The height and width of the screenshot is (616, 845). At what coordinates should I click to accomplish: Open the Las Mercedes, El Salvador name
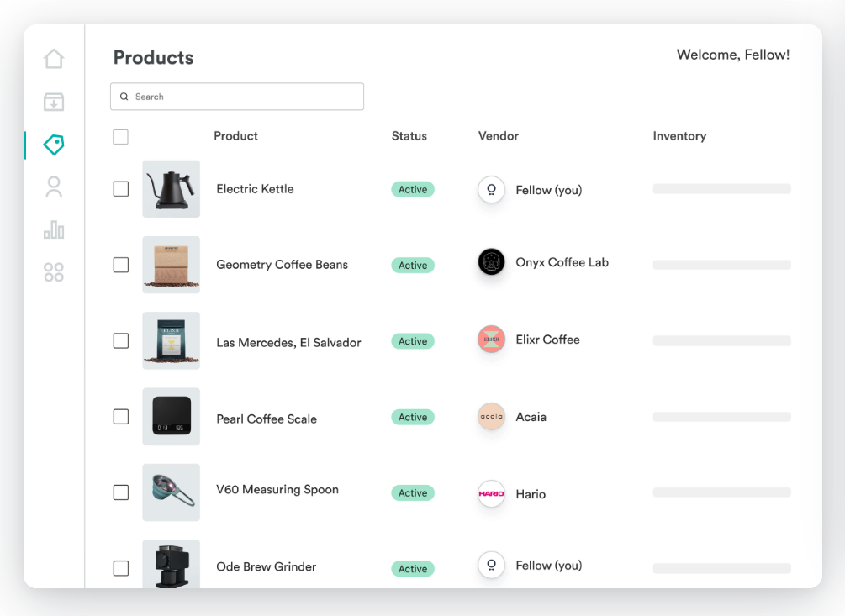tap(288, 343)
